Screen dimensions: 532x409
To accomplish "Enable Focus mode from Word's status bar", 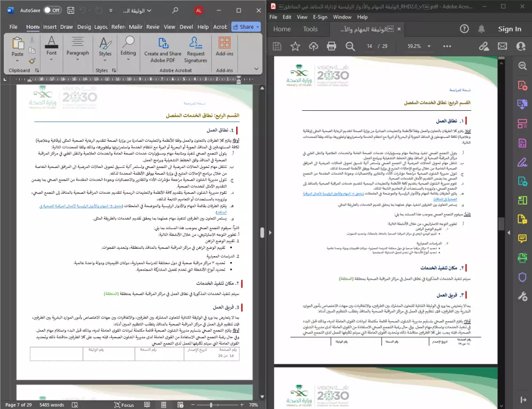I will (x=124, y=405).
